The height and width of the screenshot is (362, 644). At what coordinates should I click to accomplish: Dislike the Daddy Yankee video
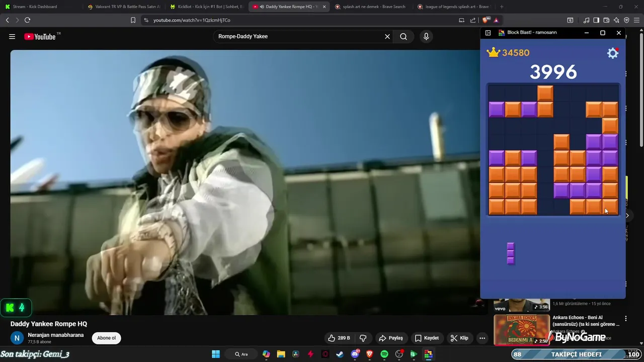click(x=363, y=338)
